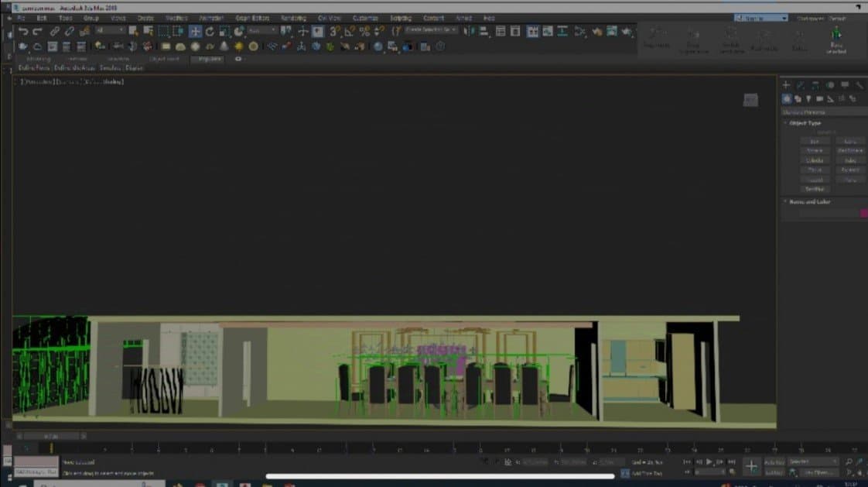
Task: Choose the Select Object cursor tool
Action: [133, 32]
